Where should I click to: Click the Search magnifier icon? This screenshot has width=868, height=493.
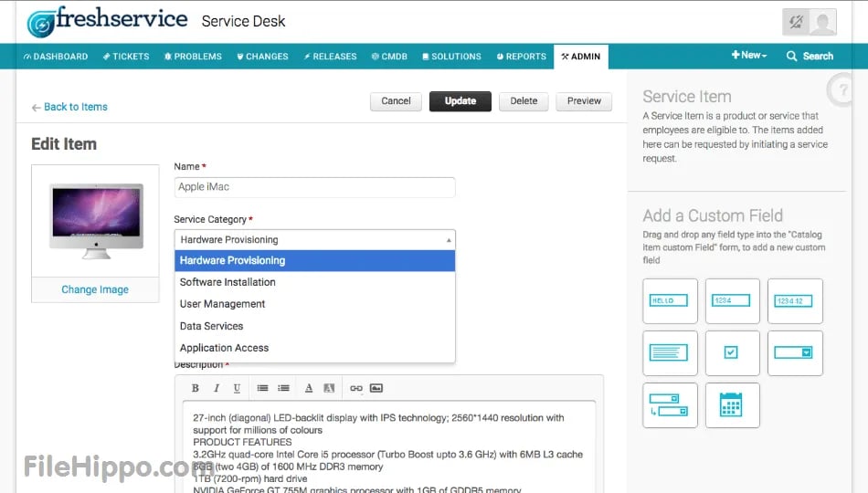[x=791, y=56]
